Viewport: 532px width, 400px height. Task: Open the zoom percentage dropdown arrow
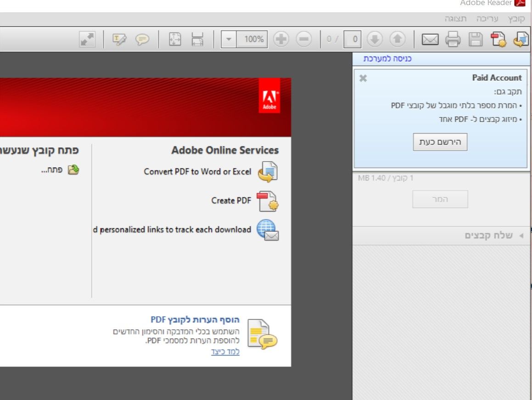pyautogui.click(x=229, y=39)
